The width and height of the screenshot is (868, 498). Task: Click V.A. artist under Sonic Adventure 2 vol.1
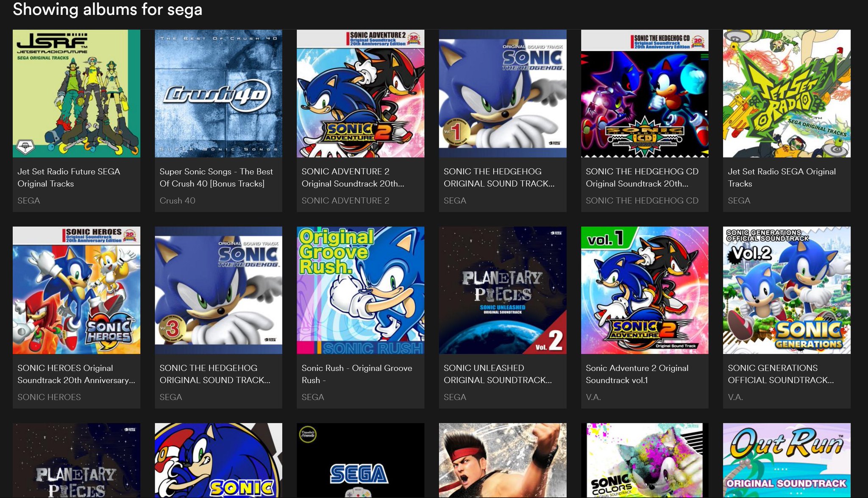(x=593, y=397)
